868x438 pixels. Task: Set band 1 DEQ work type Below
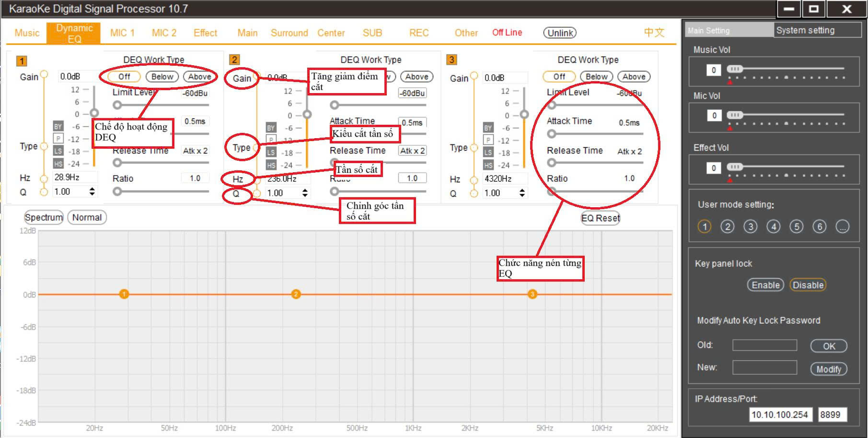[x=162, y=77]
